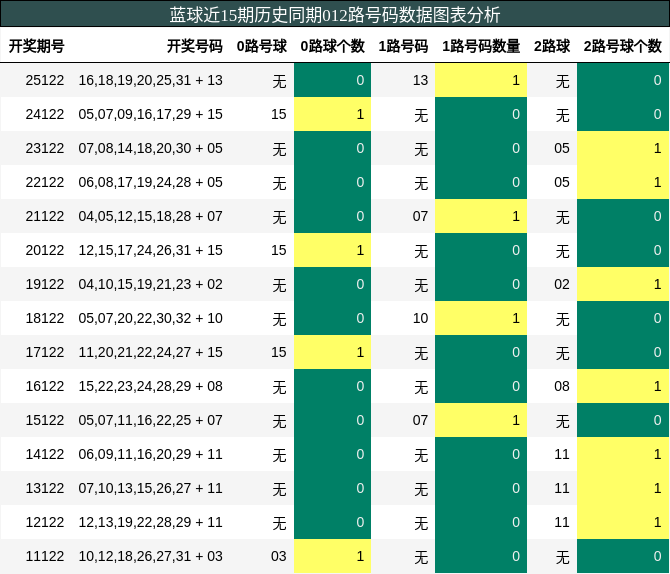Viewport: 670px width, 574px height.
Task: Select period number 14122
Action: coord(45,454)
